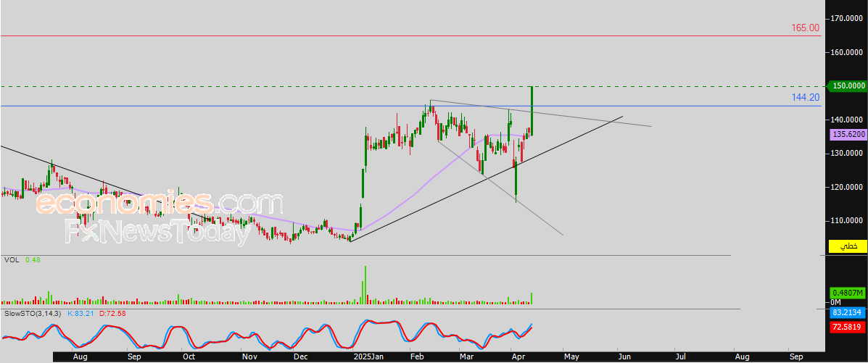Click the May date axis label
The height and width of the screenshot is (363, 868).
pos(570,357)
